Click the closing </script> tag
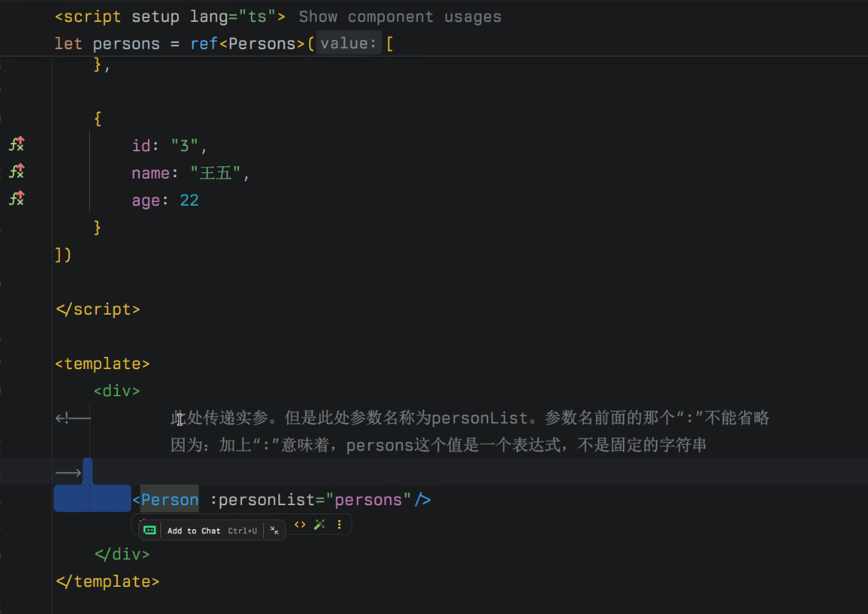Image resolution: width=868 pixels, height=614 pixels. tap(98, 309)
